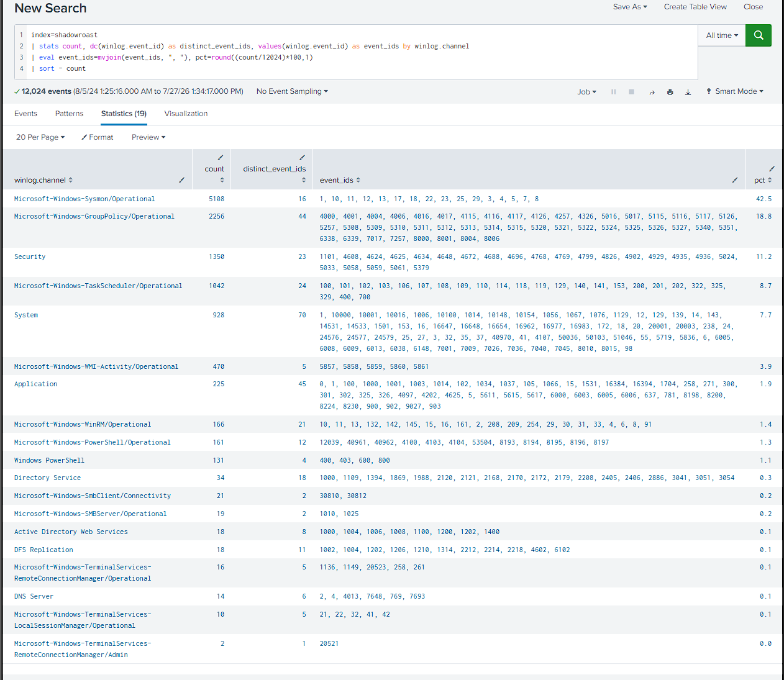
Task: Select the Statistics (19) tab
Action: click(x=124, y=114)
